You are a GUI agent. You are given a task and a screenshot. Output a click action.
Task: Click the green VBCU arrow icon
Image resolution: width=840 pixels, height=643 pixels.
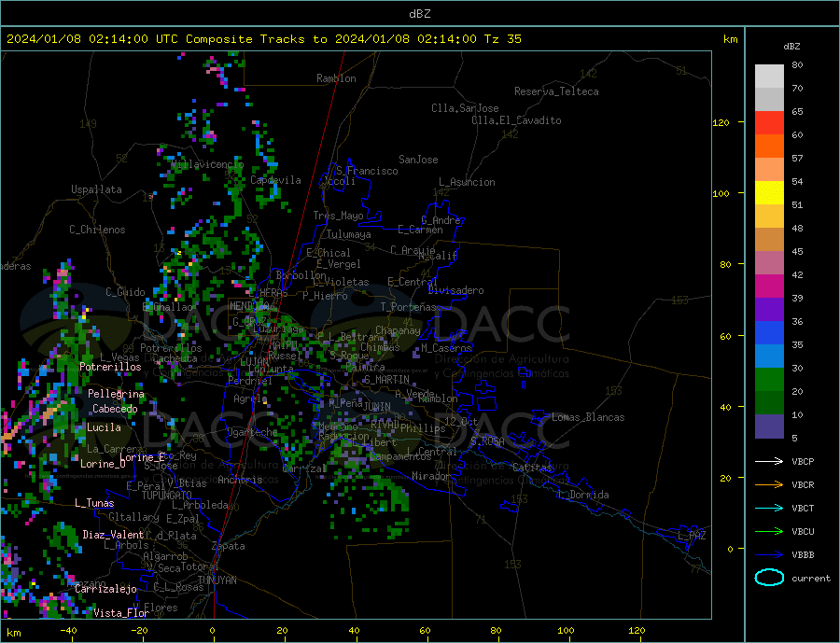(769, 531)
